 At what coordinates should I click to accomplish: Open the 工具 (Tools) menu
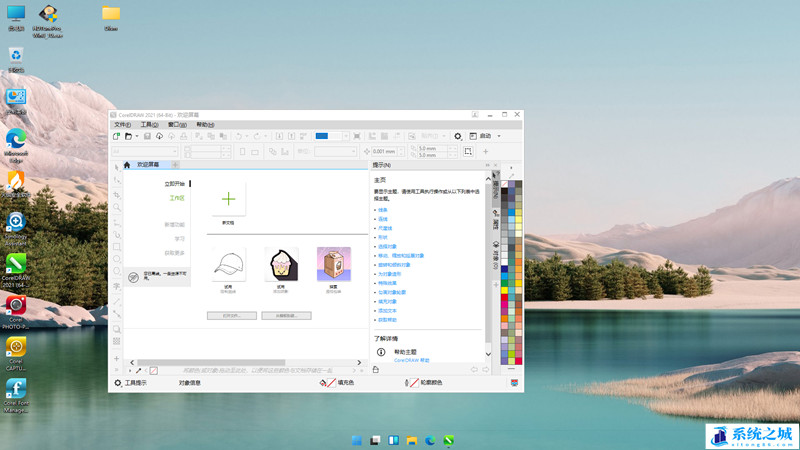[x=149, y=125]
